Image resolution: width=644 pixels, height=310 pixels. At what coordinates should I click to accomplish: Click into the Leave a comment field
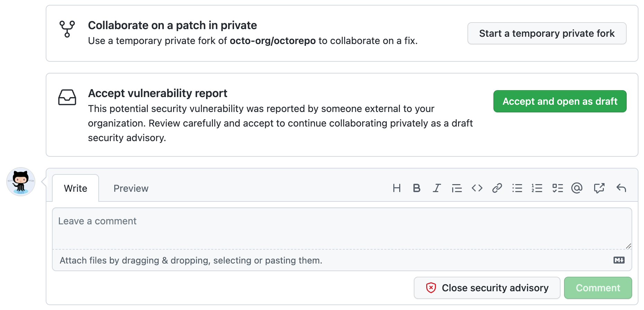click(x=342, y=229)
